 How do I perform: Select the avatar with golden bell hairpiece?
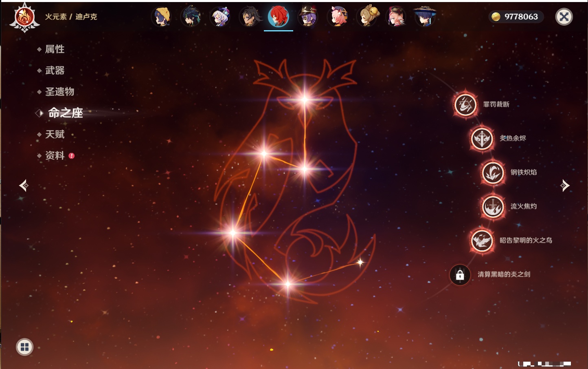367,17
